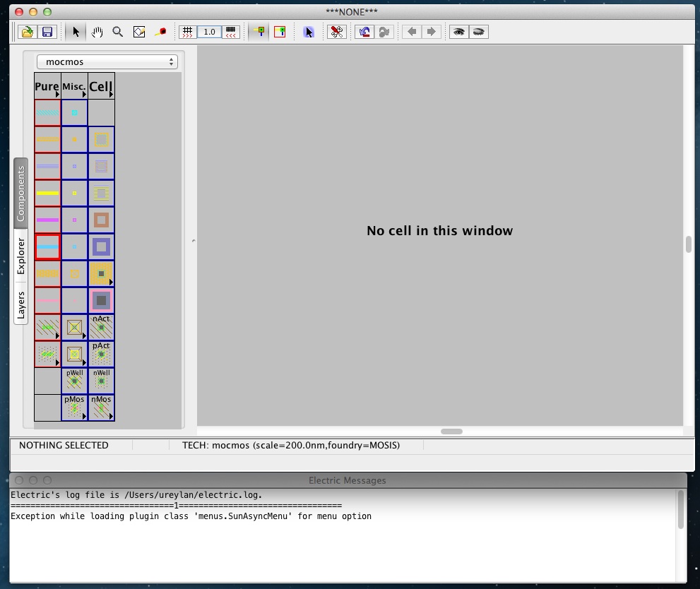The height and width of the screenshot is (589, 700).
Task: Click the nMos transistor component
Action: click(x=101, y=407)
